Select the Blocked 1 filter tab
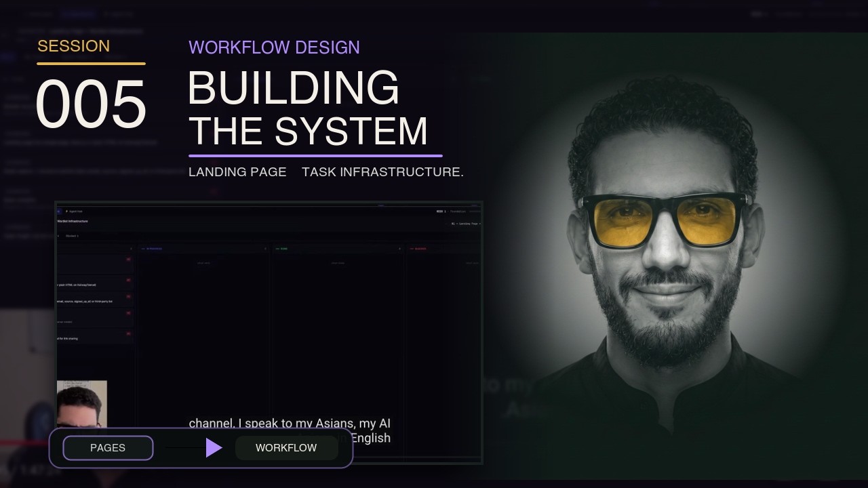This screenshot has height=488, width=868. coord(72,236)
